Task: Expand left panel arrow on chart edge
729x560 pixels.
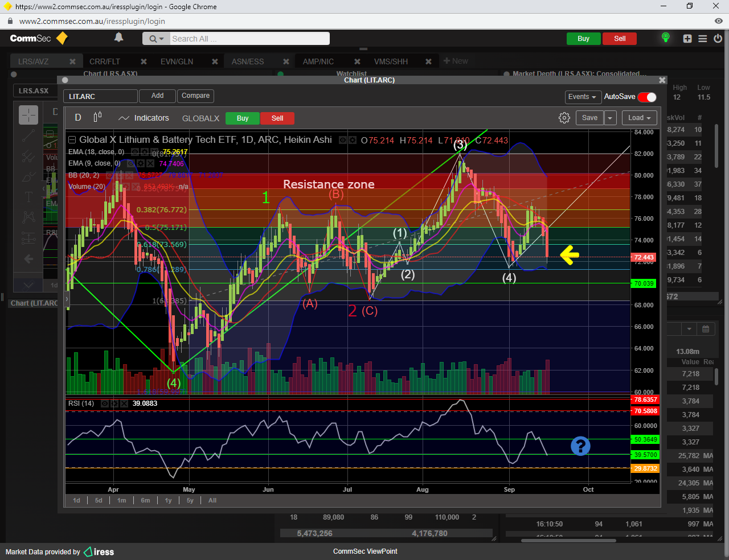Action: pos(67,298)
